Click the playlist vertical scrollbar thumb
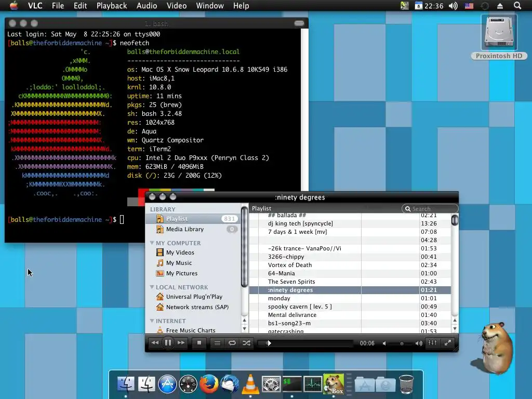 pos(455,220)
